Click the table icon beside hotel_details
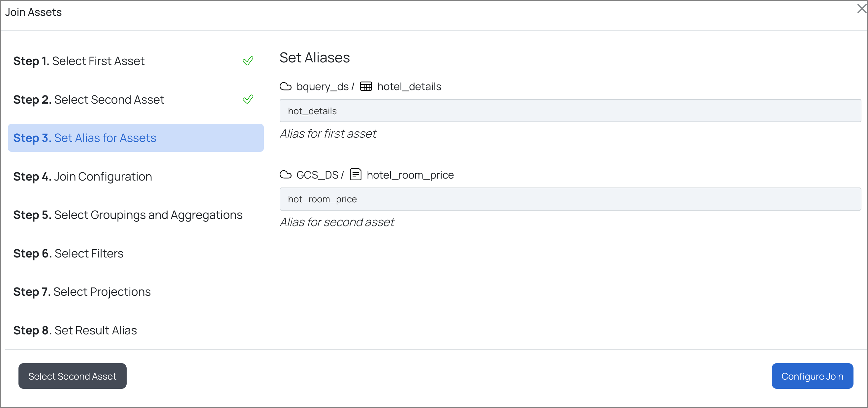Screen dimensions: 868x408 [366, 87]
